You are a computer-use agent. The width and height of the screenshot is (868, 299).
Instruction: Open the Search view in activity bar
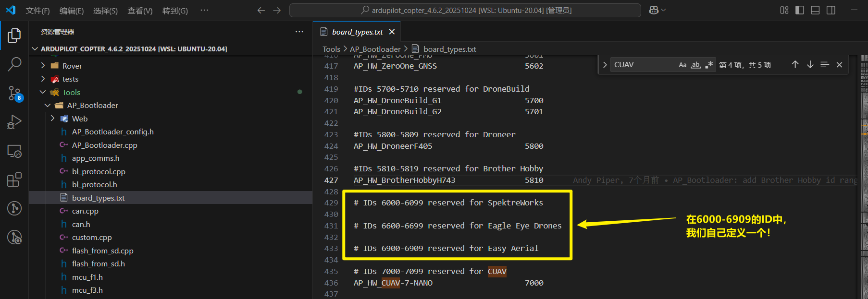[14, 64]
